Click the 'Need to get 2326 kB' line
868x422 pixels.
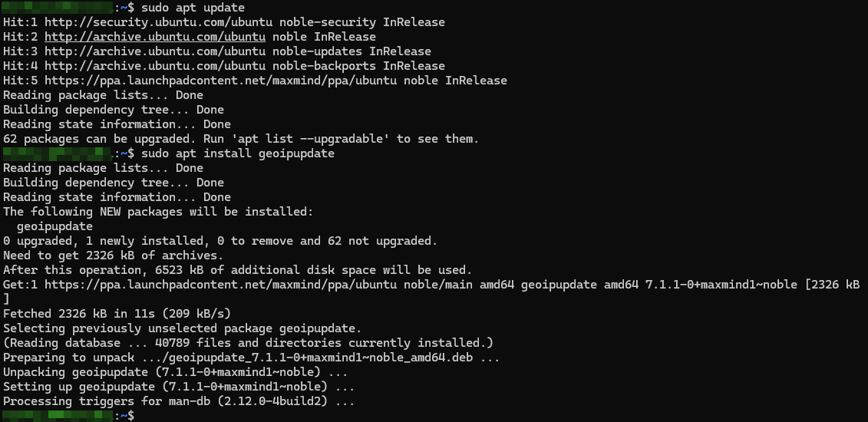pyautogui.click(x=113, y=256)
